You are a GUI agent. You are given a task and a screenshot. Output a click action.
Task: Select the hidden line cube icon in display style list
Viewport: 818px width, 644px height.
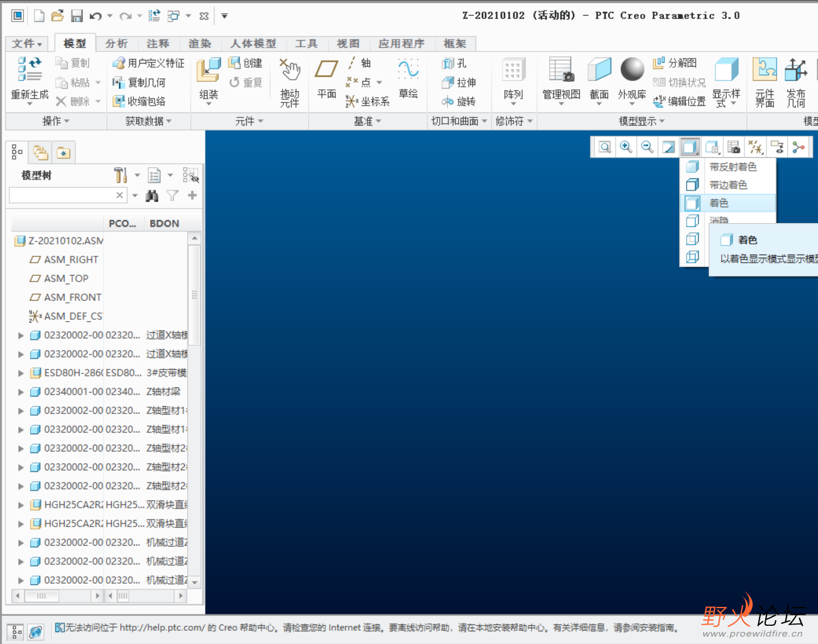[692, 239]
